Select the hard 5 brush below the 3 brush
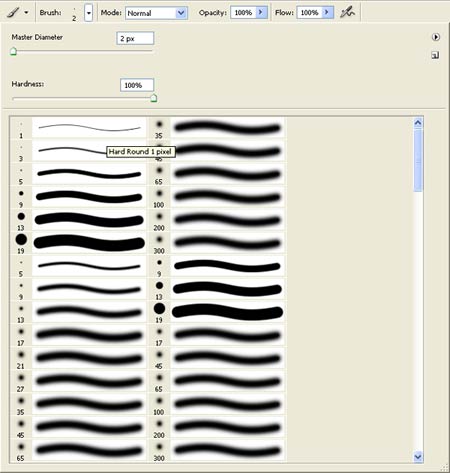The height and width of the screenshot is (473, 450). pyautogui.click(x=79, y=174)
